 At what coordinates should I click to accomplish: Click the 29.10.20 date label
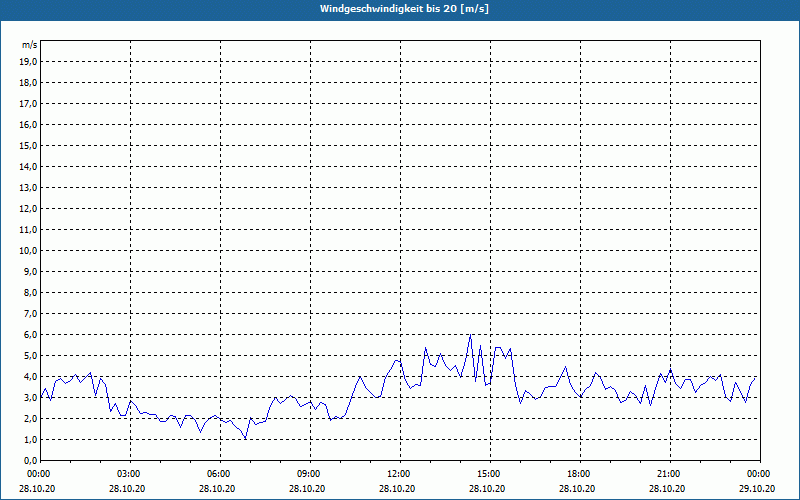pos(757,488)
